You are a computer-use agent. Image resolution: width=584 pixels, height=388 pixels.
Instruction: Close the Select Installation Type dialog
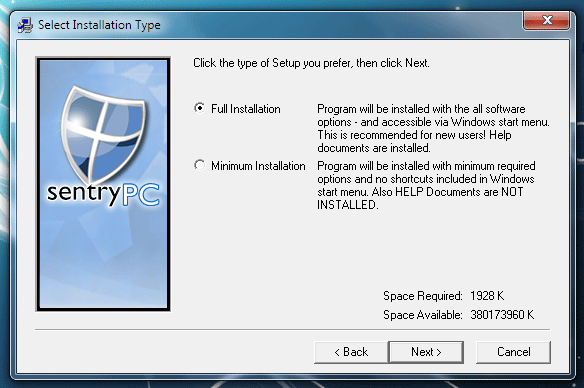point(546,20)
